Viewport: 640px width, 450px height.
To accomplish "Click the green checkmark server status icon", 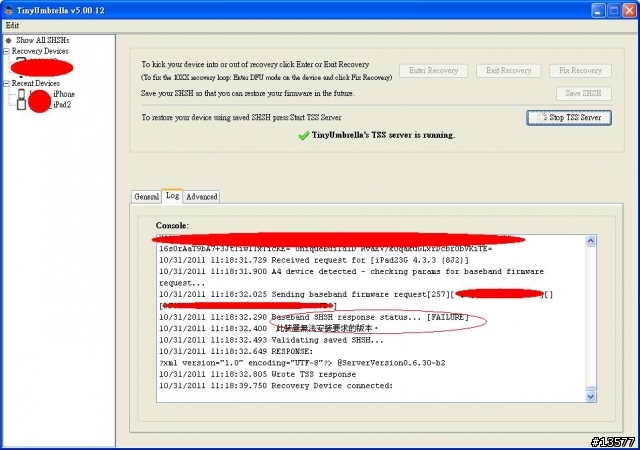I will (303, 136).
